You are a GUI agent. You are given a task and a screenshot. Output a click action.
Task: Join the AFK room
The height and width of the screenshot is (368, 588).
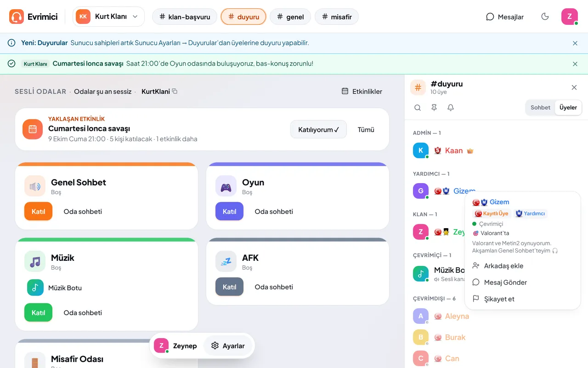[x=230, y=287]
